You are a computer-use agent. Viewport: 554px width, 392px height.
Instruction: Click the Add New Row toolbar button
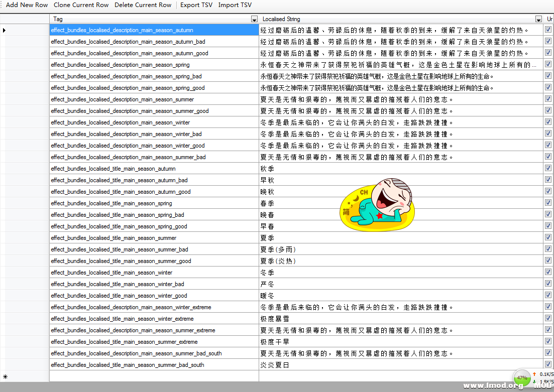(27, 5)
